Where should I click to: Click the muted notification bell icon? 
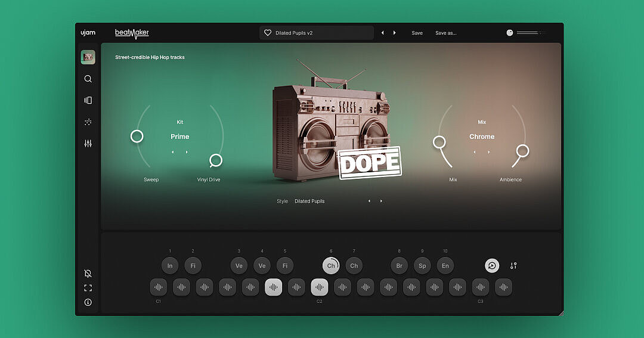88,274
